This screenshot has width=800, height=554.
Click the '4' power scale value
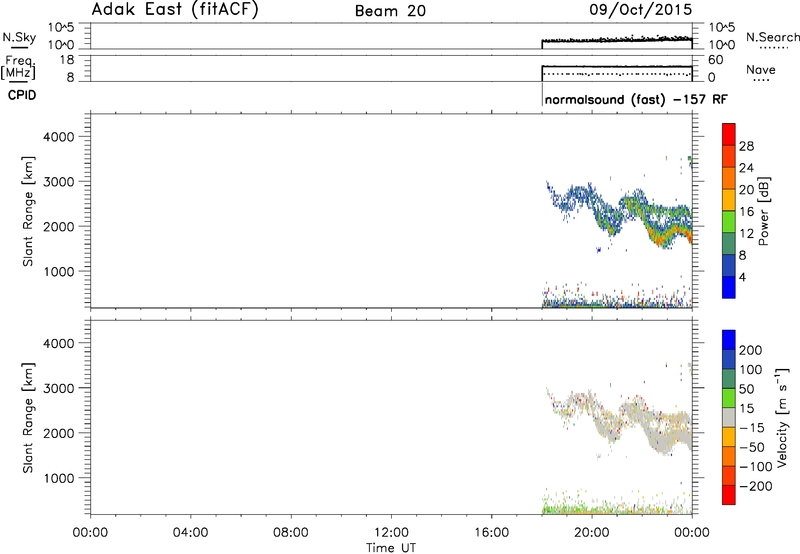click(x=742, y=277)
